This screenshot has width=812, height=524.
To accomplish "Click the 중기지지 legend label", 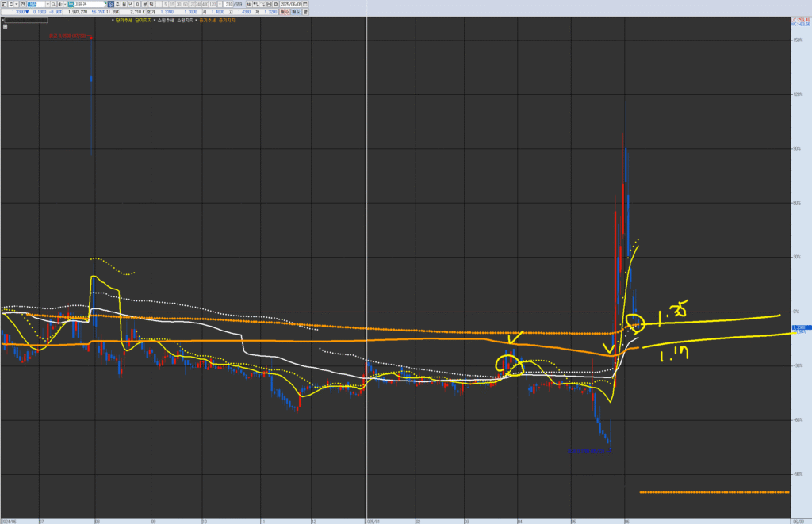I will (x=227, y=21).
